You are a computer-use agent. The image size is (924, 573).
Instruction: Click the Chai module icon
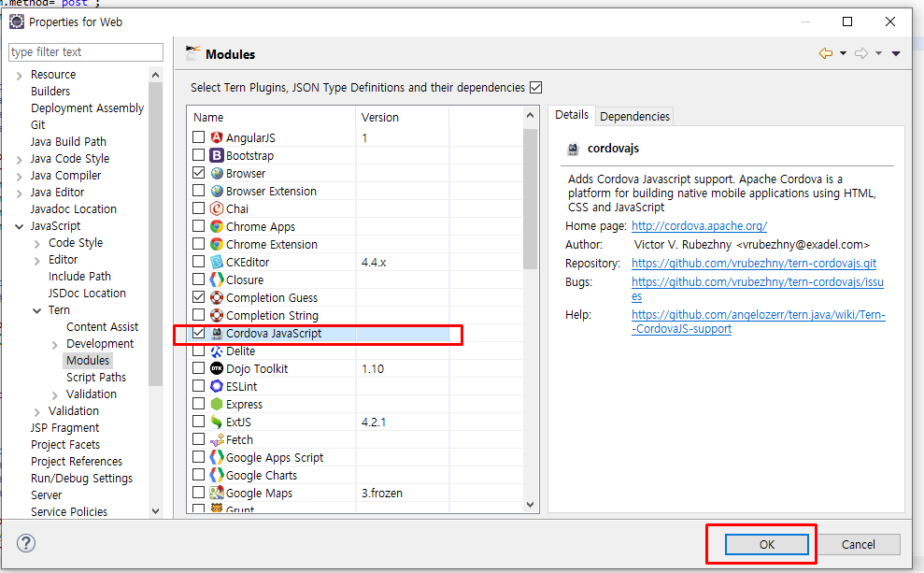coord(217,208)
